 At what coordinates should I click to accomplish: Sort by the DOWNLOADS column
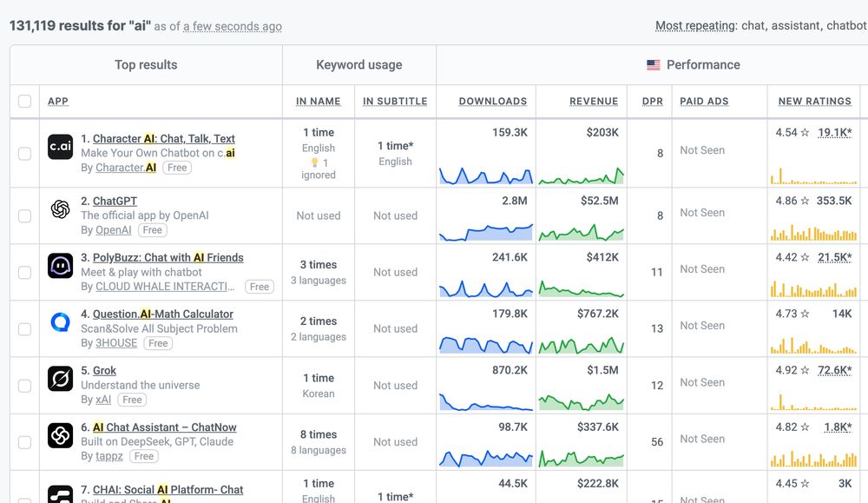pyautogui.click(x=493, y=102)
